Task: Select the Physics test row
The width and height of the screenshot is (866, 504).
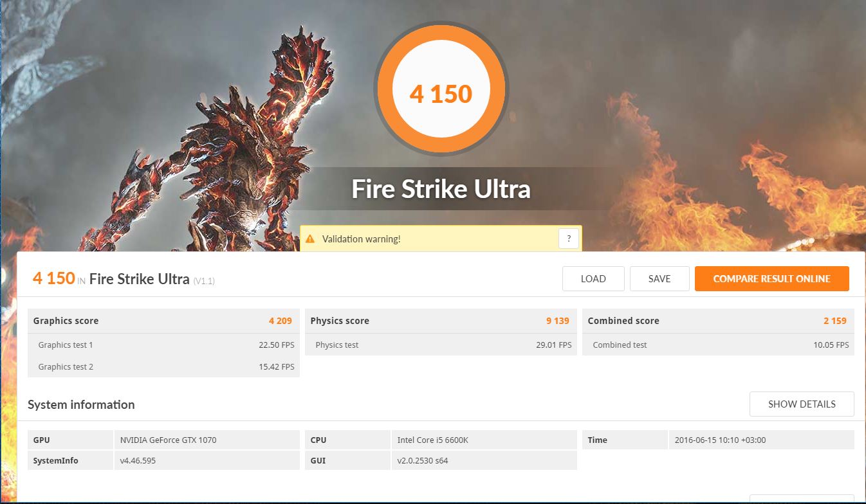Action: [x=441, y=345]
